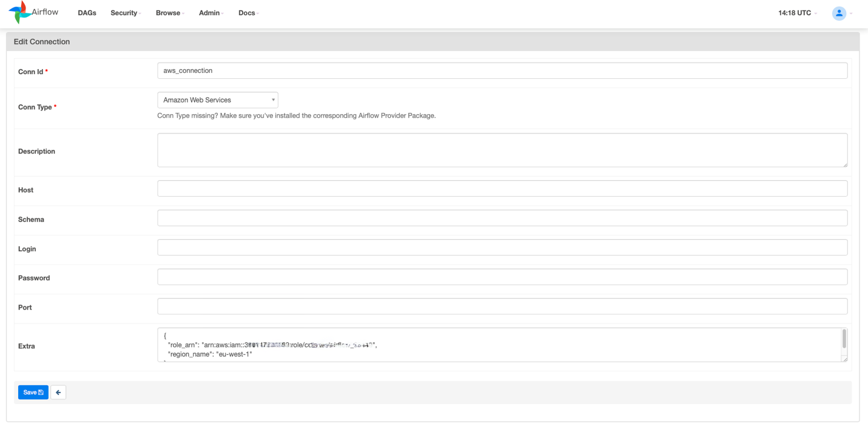Click the Password label
The height and width of the screenshot is (429, 868).
click(x=34, y=278)
